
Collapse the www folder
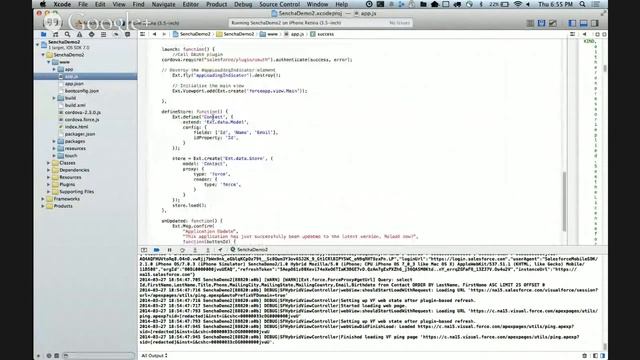(x=49, y=62)
